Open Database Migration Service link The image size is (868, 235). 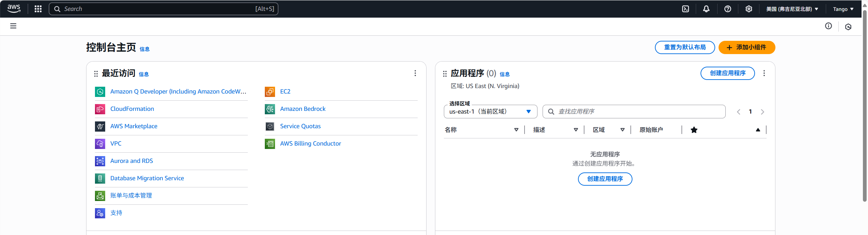pos(147,178)
